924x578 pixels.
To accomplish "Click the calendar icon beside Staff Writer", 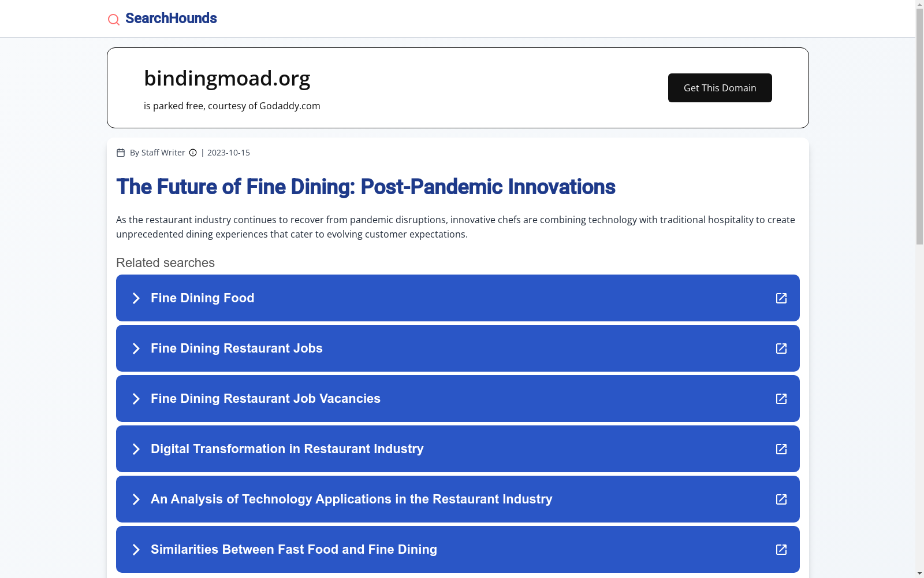I will (x=121, y=153).
